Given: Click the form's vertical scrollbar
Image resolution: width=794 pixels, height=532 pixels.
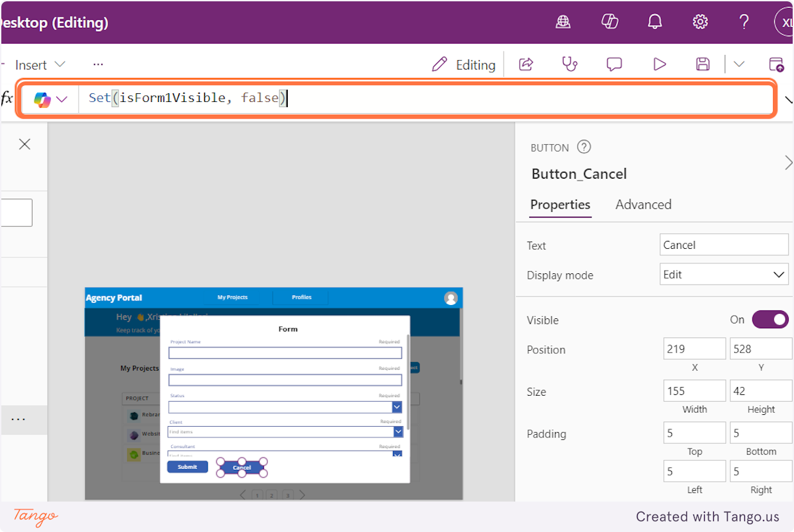Looking at the screenshot, I should [x=408, y=382].
